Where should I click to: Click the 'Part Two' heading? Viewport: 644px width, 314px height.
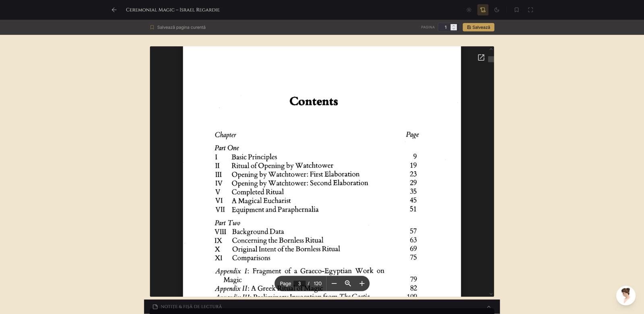[x=227, y=223]
